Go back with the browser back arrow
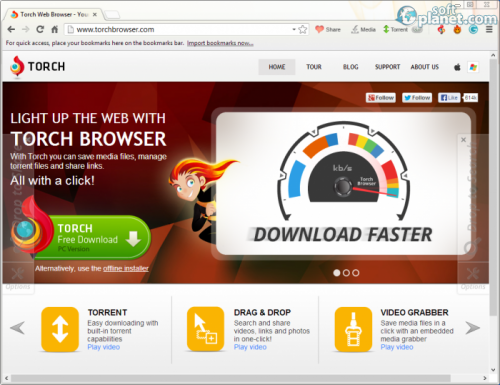 [x=11, y=29]
